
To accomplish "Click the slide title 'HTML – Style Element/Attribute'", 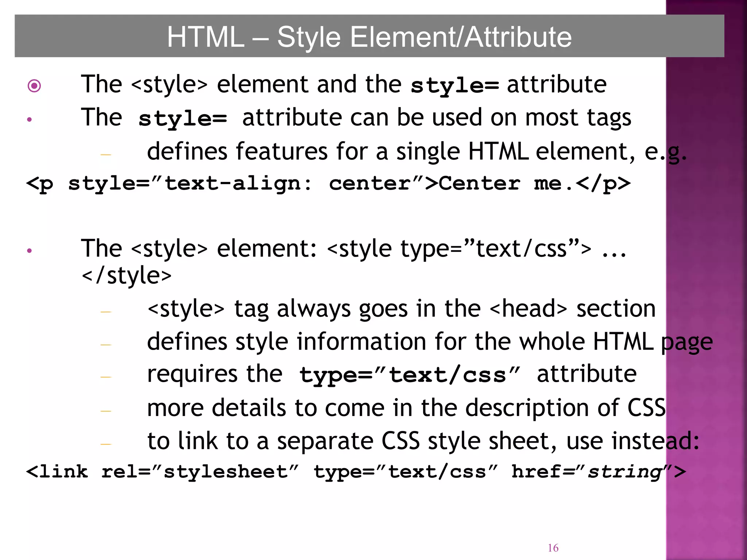I will pos(369,37).
